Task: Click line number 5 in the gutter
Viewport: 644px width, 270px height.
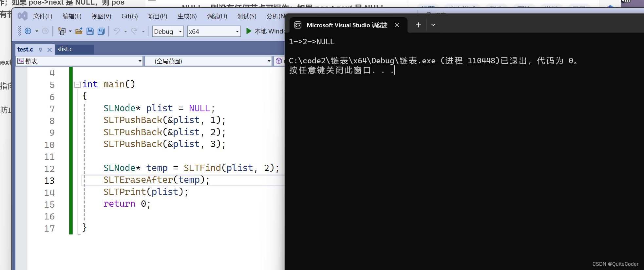Action: [52, 85]
